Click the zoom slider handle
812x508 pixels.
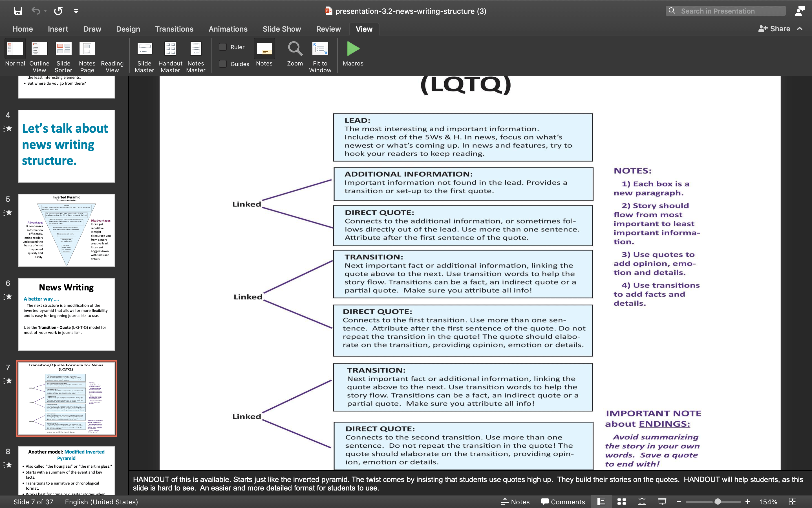(x=718, y=502)
